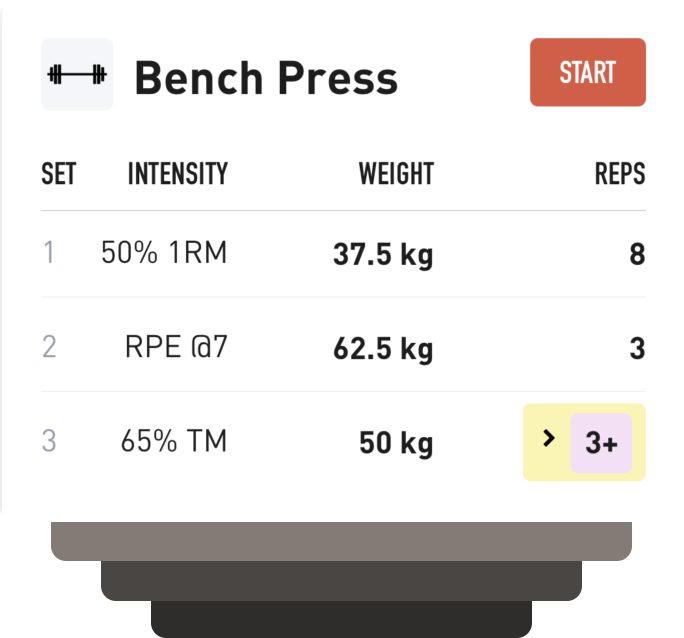Select the REPS column header

[620, 175]
